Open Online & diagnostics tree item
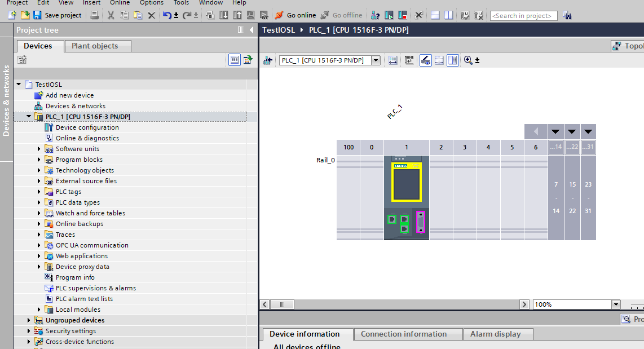 pos(87,138)
